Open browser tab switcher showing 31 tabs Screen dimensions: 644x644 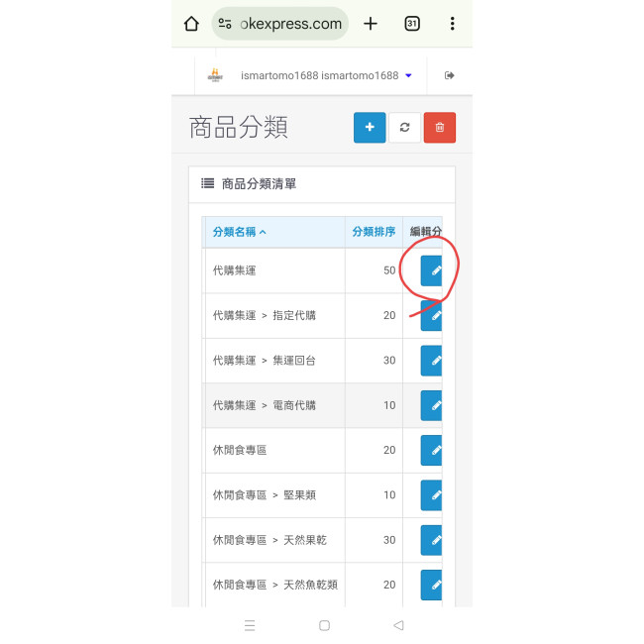point(412,24)
